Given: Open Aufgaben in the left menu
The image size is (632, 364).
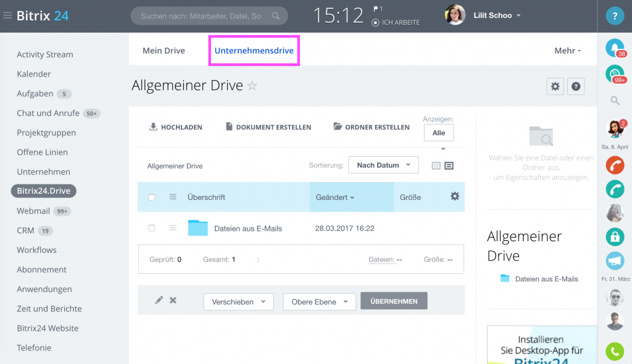Looking at the screenshot, I should (x=35, y=94).
